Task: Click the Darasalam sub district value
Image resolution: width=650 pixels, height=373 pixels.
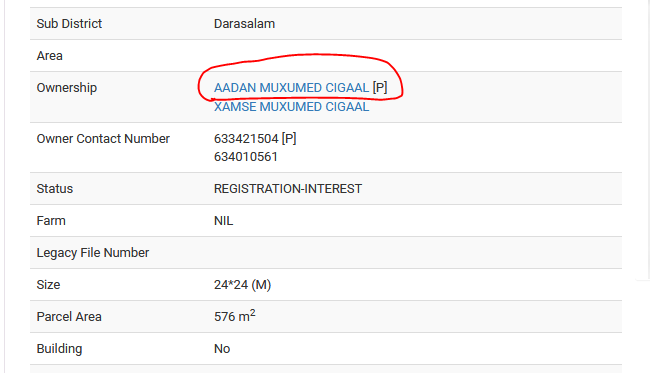Action: pos(244,24)
